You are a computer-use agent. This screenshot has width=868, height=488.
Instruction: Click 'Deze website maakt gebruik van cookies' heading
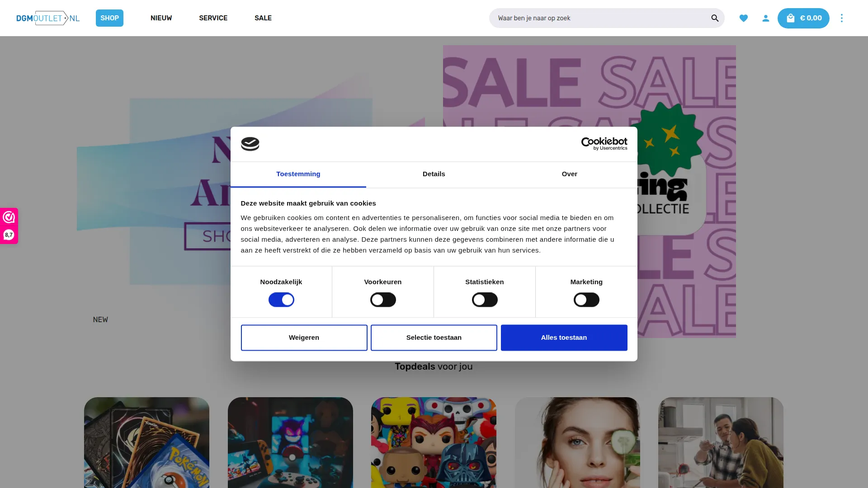(x=308, y=203)
